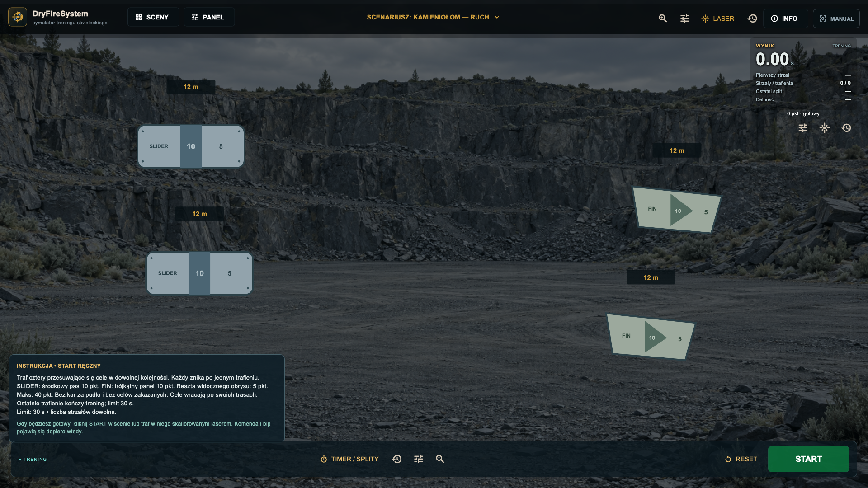Click the 'Ostatni split' stat row

click(x=803, y=91)
